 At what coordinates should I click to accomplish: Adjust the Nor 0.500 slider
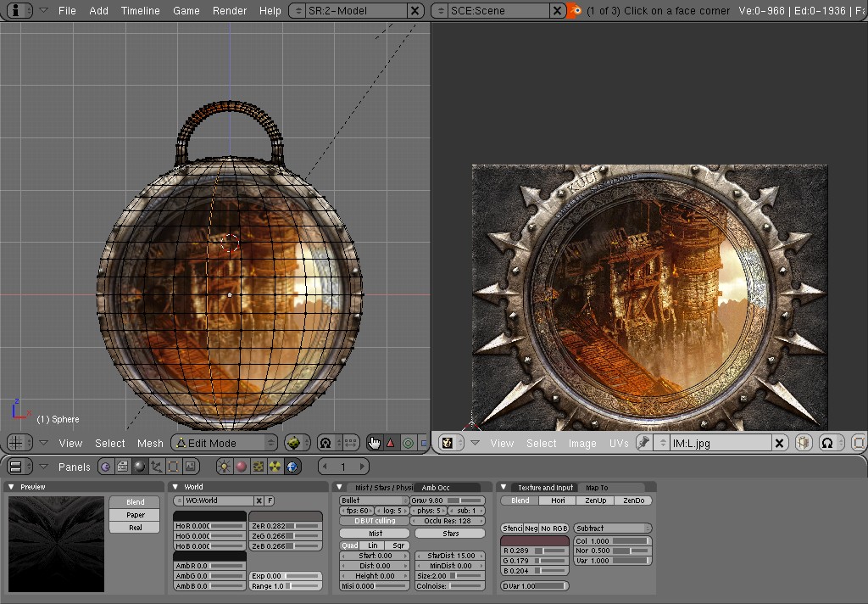[612, 551]
